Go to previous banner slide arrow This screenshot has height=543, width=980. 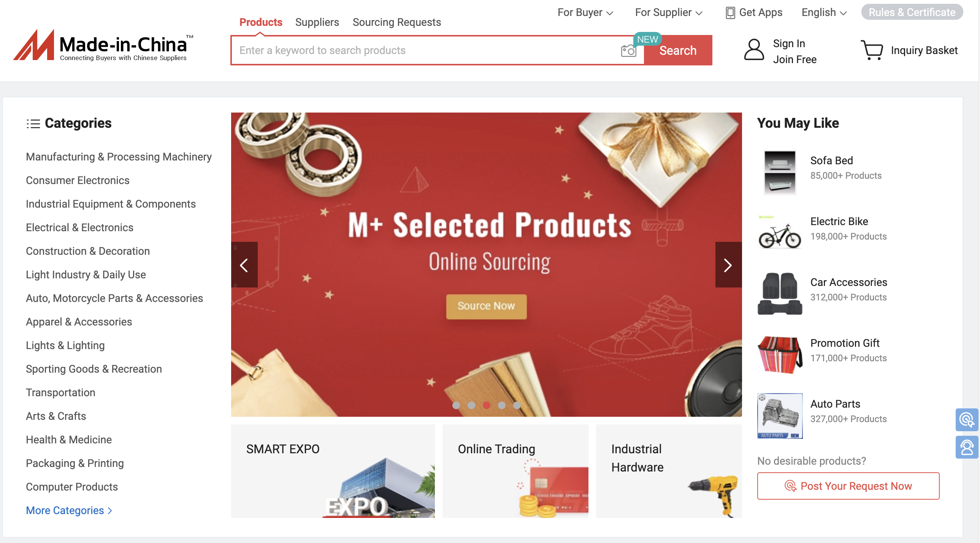click(x=244, y=265)
